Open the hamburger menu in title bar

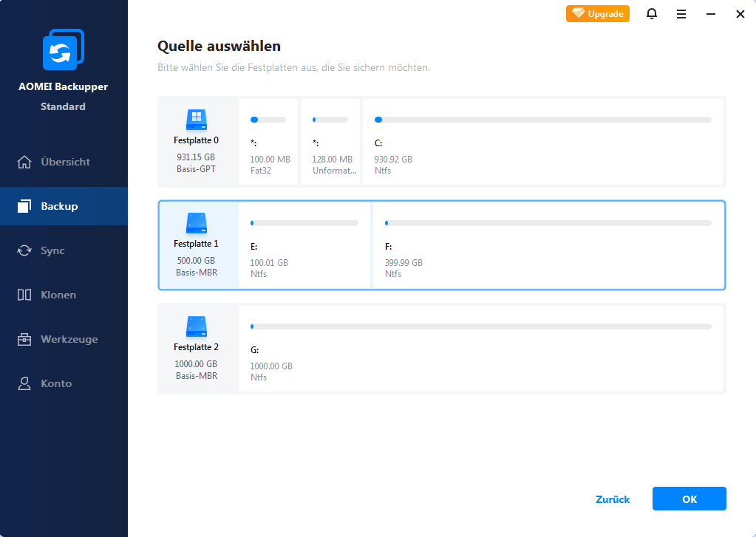pos(681,14)
